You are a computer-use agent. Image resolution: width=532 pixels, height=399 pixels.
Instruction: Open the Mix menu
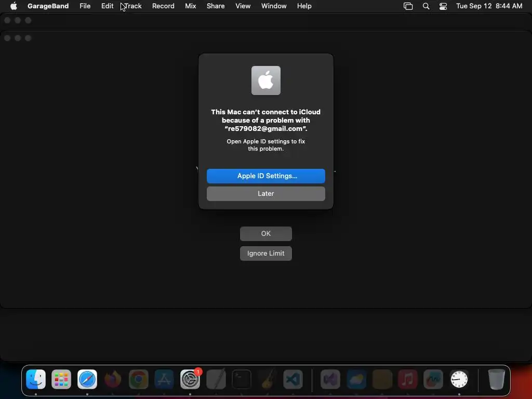coord(190,6)
